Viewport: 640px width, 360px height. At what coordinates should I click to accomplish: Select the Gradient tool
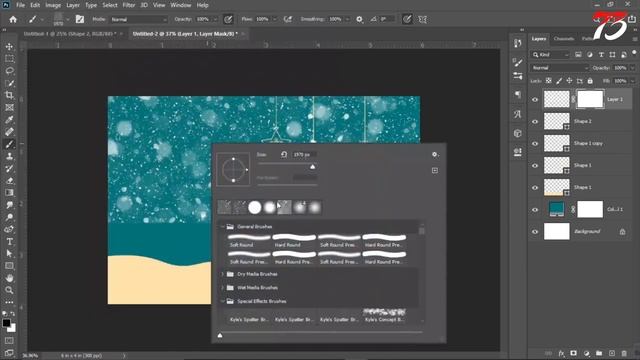(9, 193)
